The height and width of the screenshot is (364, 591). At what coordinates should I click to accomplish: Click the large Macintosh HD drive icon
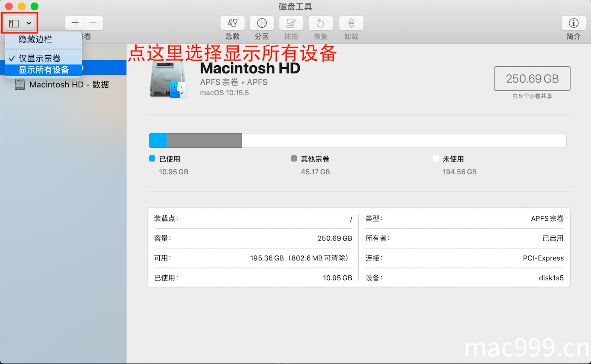tap(168, 80)
